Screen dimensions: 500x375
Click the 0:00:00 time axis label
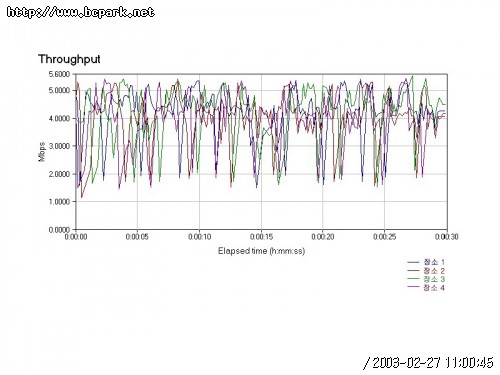coord(76,237)
